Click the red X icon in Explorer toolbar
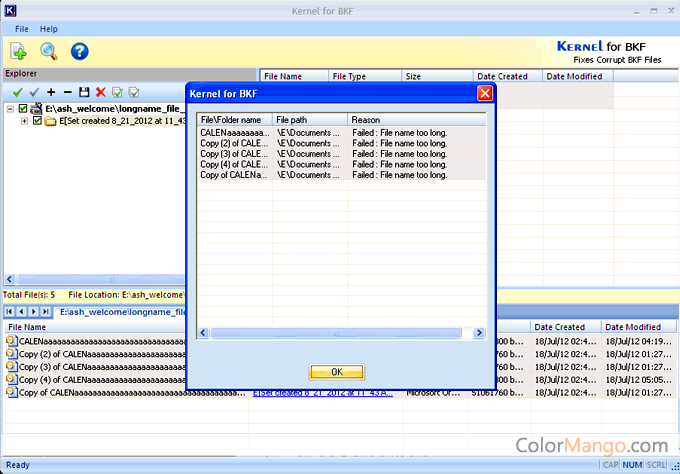Viewport: 680px width, 474px height. point(100,92)
